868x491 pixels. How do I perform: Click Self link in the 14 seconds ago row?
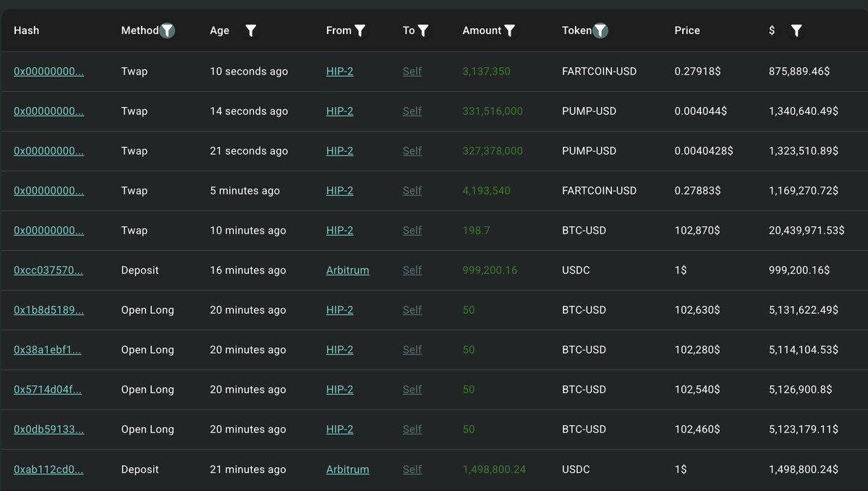tap(412, 111)
